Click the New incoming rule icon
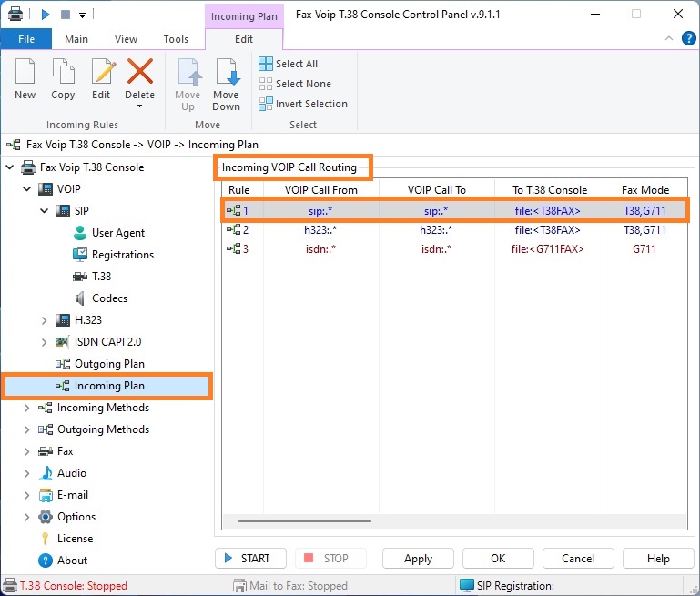 25,71
